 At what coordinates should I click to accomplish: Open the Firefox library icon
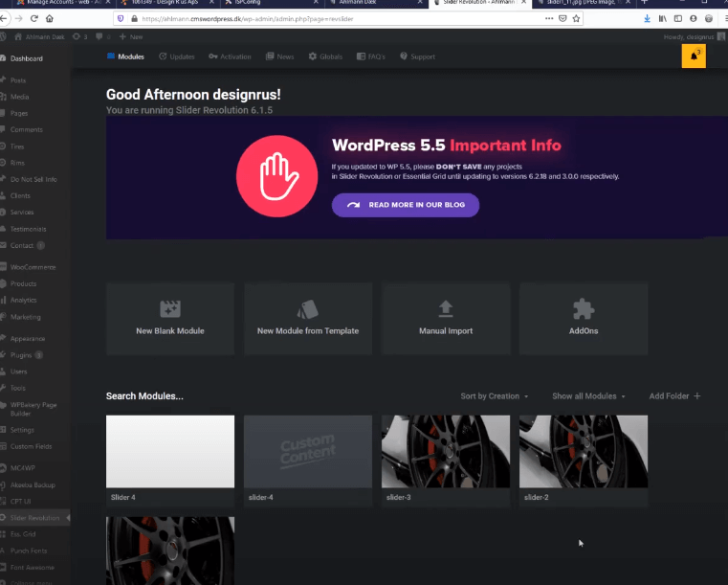663,18
